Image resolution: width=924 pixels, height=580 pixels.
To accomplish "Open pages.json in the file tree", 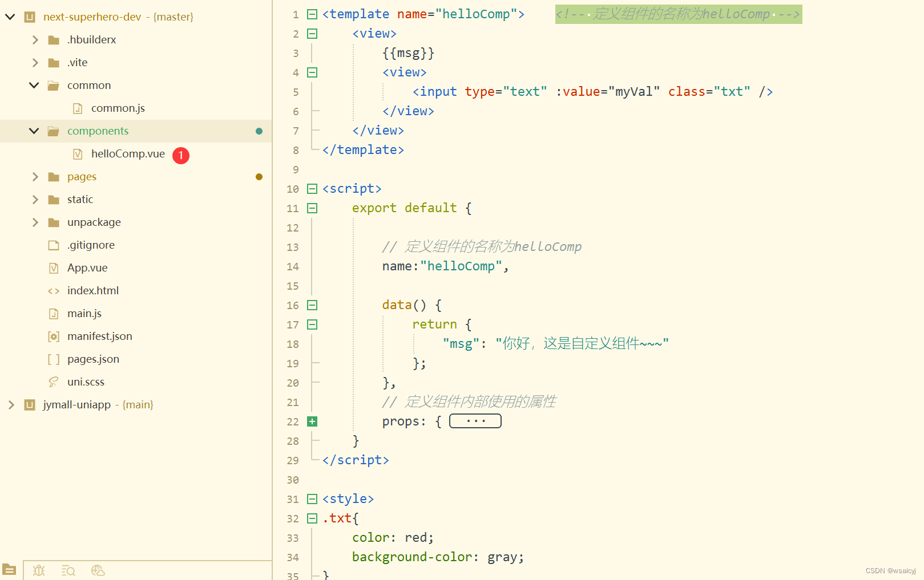I will point(94,359).
